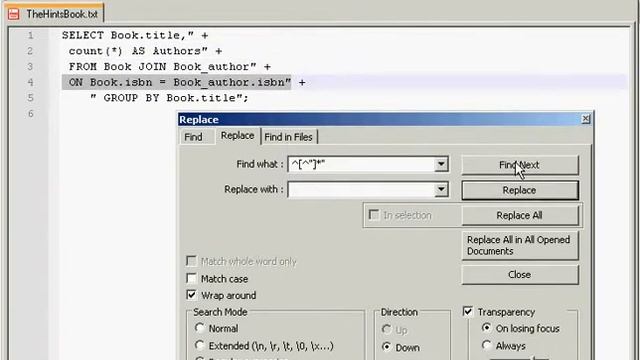Expand the Find what history dropdown

(441, 164)
